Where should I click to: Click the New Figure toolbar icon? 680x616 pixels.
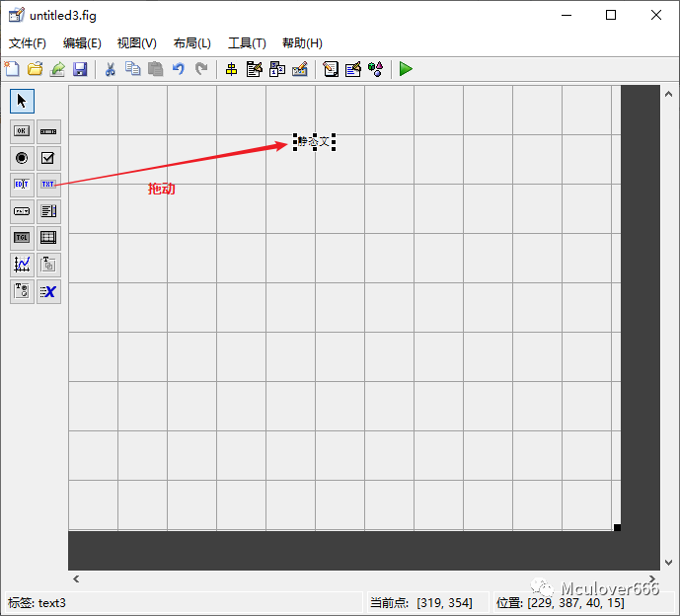(12, 69)
